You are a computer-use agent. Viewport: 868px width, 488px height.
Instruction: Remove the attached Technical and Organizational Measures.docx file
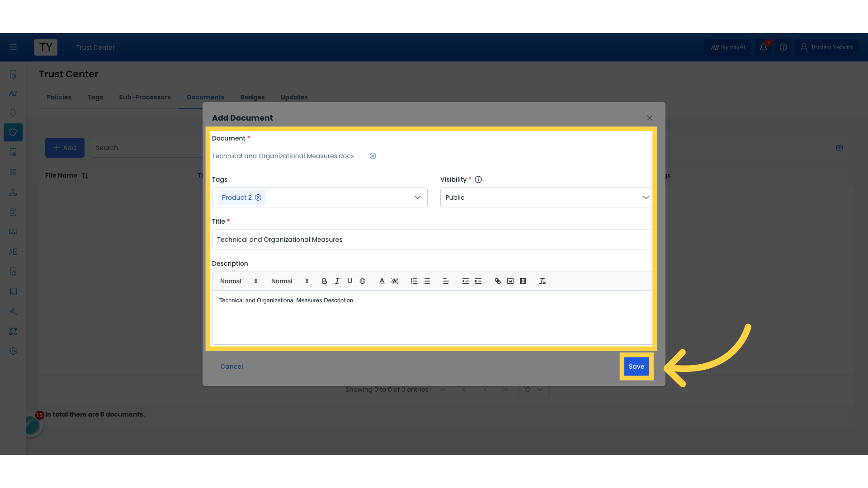pos(373,155)
